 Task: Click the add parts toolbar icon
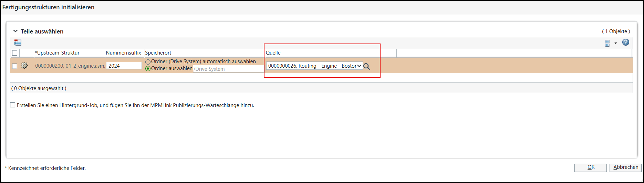(x=18, y=42)
